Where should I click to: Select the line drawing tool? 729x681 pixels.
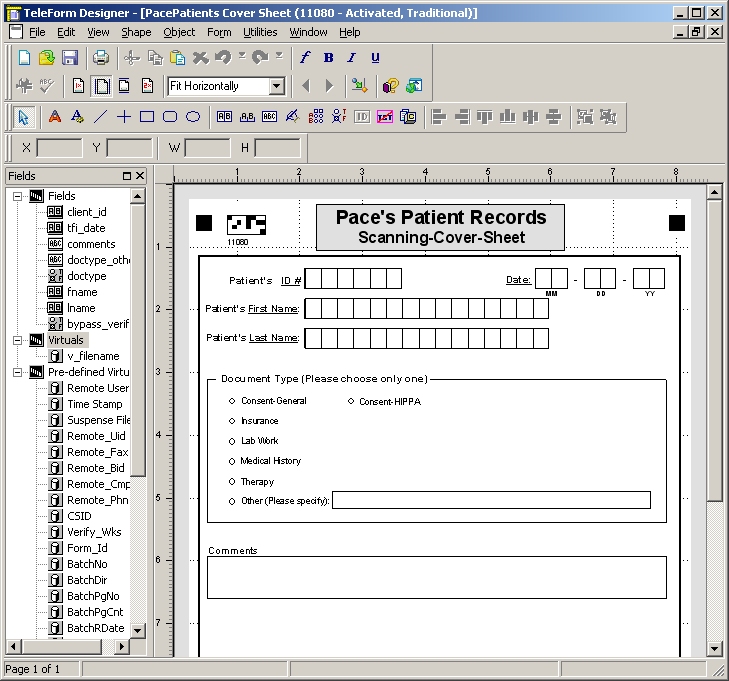click(x=100, y=117)
